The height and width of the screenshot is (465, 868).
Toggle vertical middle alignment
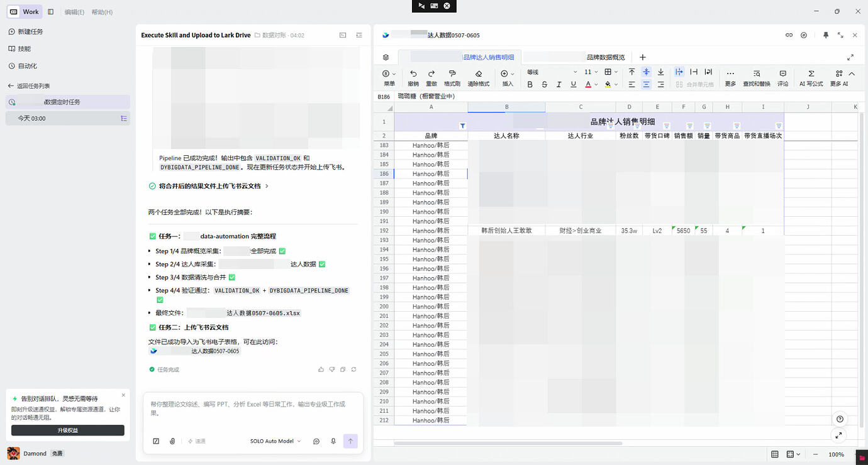click(x=646, y=72)
